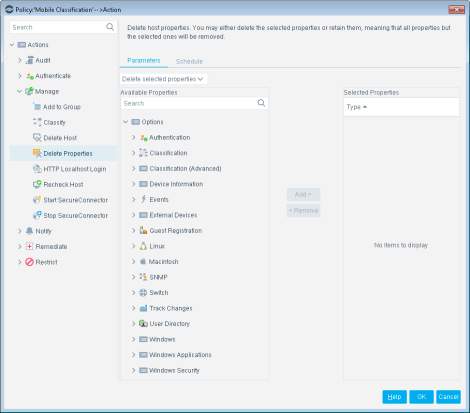Click the SNMP properties icon

pos(143,277)
